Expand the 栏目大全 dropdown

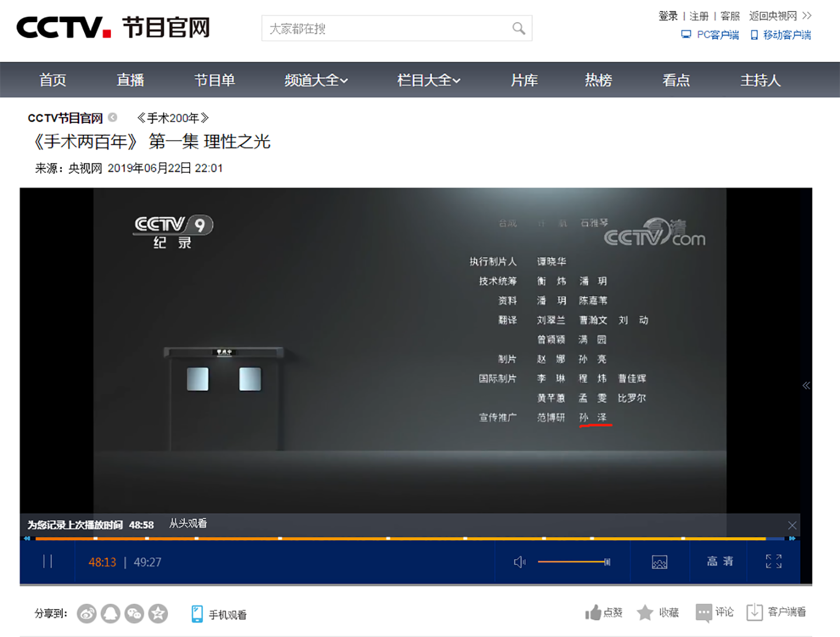[x=429, y=80]
